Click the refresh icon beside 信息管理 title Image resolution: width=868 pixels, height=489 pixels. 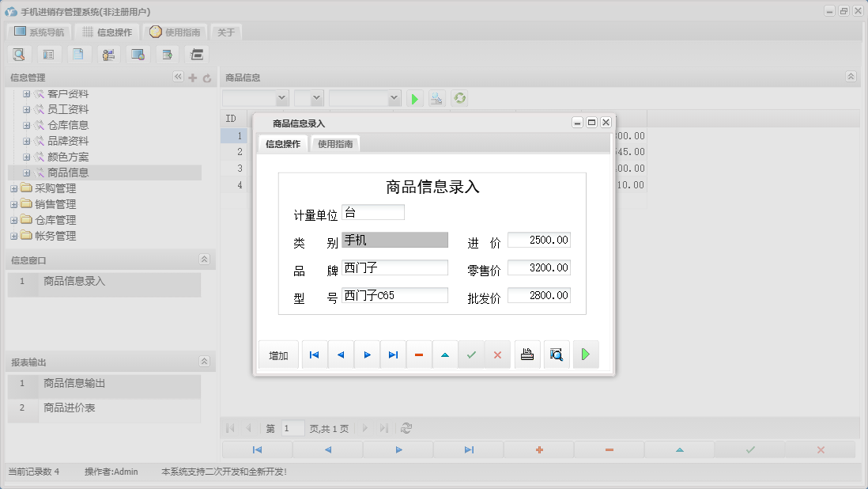206,77
